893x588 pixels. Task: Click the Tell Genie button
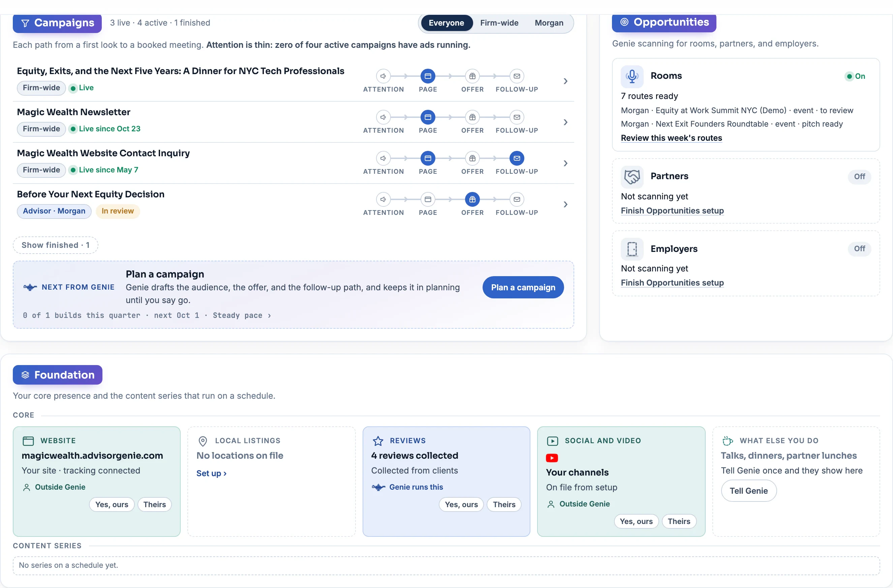click(x=748, y=491)
